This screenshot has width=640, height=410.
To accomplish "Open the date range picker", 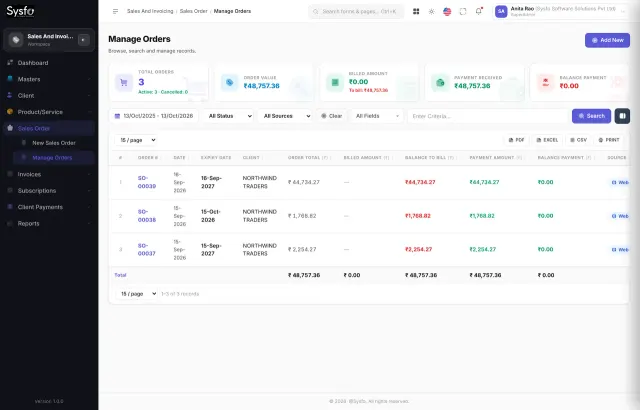I will [153, 116].
